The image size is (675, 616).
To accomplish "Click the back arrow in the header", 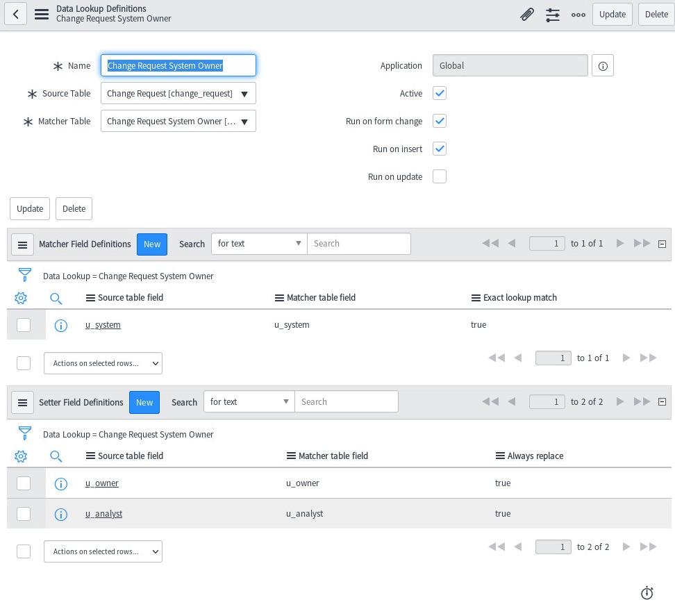I will click(15, 14).
